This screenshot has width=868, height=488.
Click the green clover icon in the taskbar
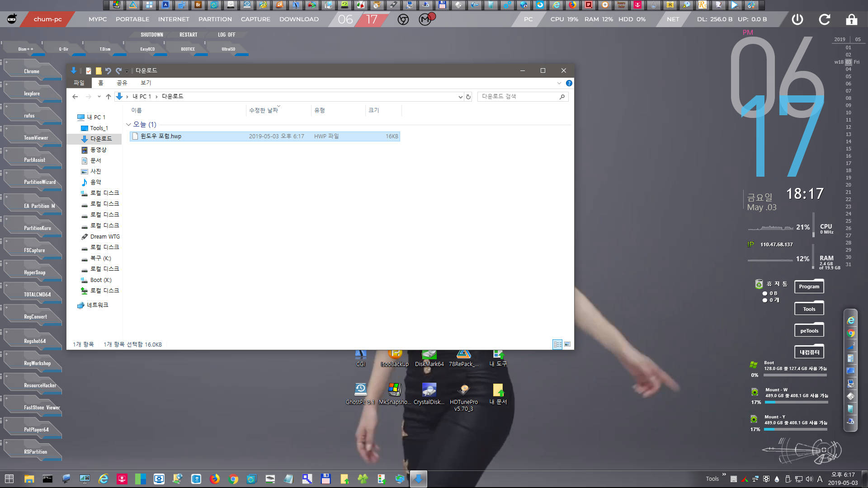[363, 479]
